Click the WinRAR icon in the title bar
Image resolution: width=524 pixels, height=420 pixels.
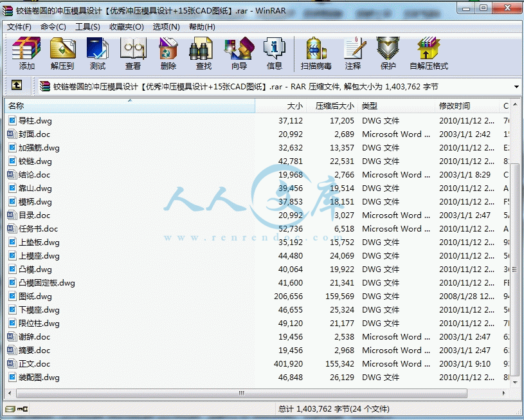tap(8, 11)
